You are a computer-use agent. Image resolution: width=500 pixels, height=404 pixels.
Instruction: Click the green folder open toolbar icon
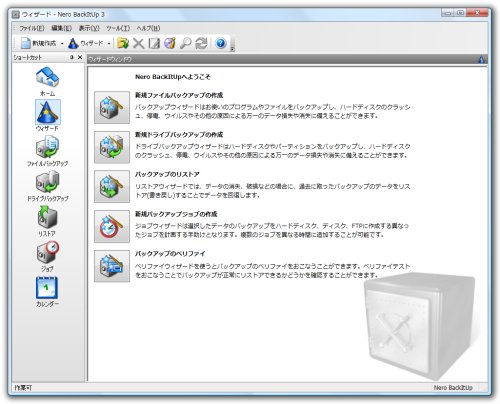click(123, 43)
